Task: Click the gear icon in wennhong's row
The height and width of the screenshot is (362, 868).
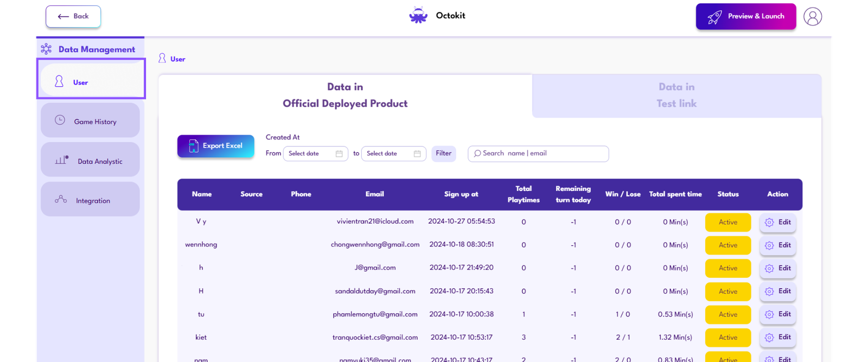Action: point(769,245)
